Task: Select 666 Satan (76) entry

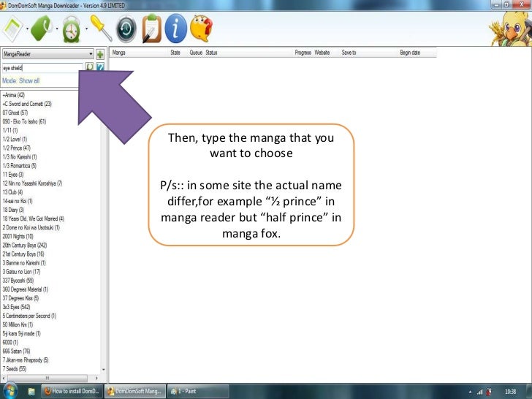Action: (16, 351)
